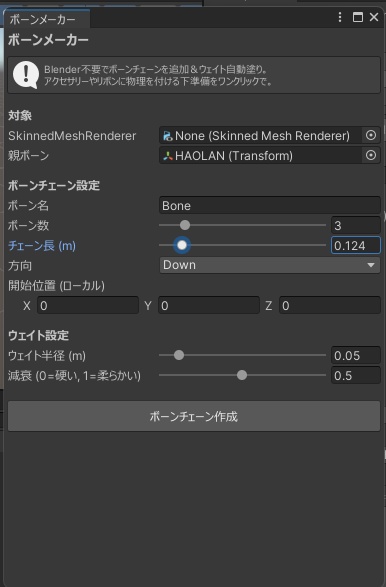Click the 開始位置 (ローカル) label
The image size is (386, 587).
click(57, 286)
